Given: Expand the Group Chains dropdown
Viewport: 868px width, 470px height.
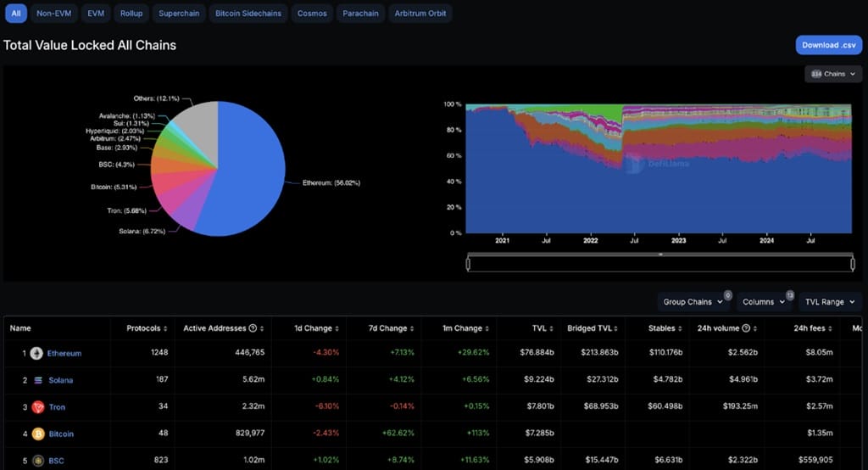Looking at the screenshot, I should click(x=693, y=302).
